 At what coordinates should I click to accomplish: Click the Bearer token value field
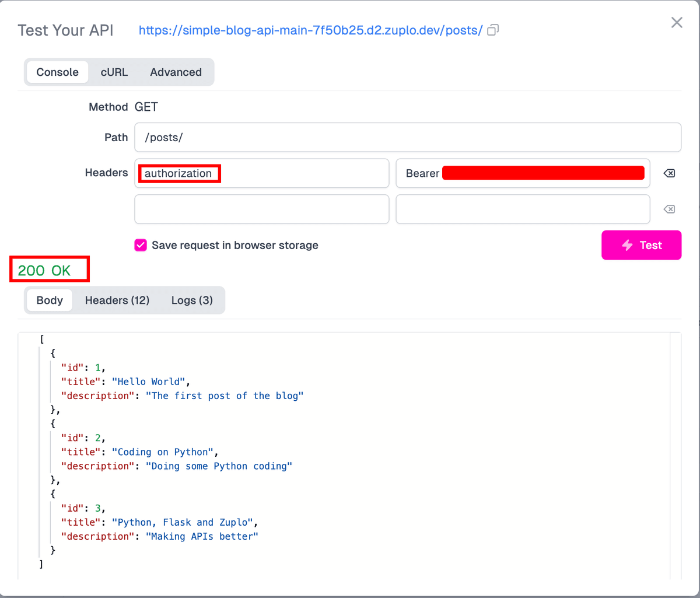pyautogui.click(x=522, y=173)
